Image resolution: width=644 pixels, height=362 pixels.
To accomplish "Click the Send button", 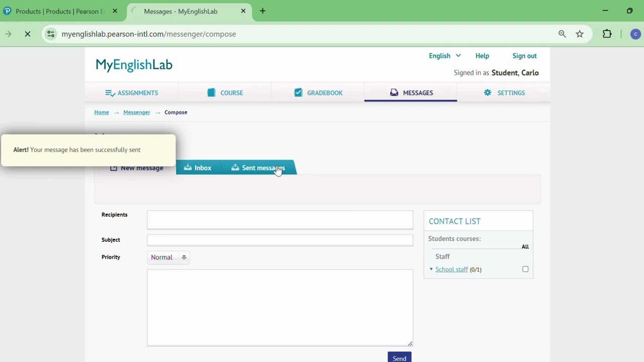I will click(399, 357).
